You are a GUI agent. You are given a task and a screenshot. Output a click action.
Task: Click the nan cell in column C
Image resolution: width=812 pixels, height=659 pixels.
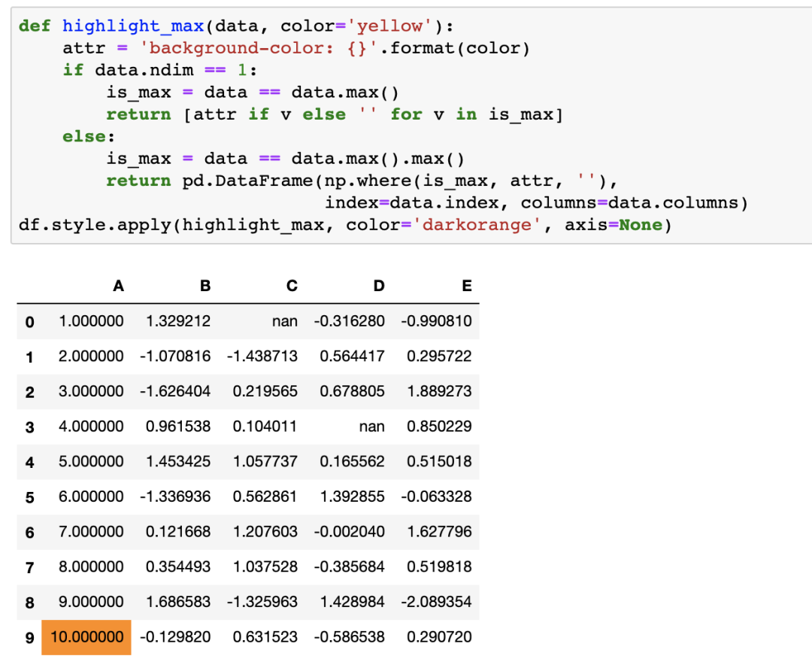(285, 321)
